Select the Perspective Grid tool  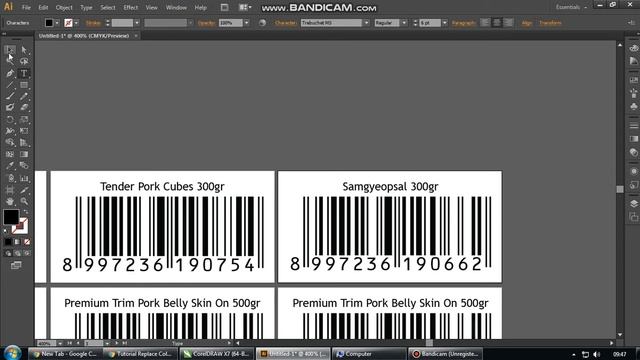(x=24, y=142)
